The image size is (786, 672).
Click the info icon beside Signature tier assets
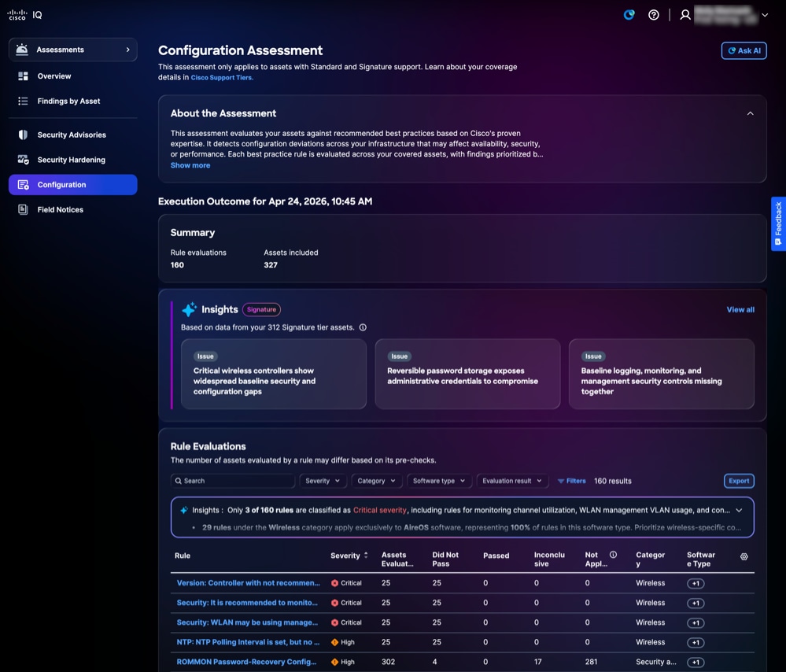point(363,327)
